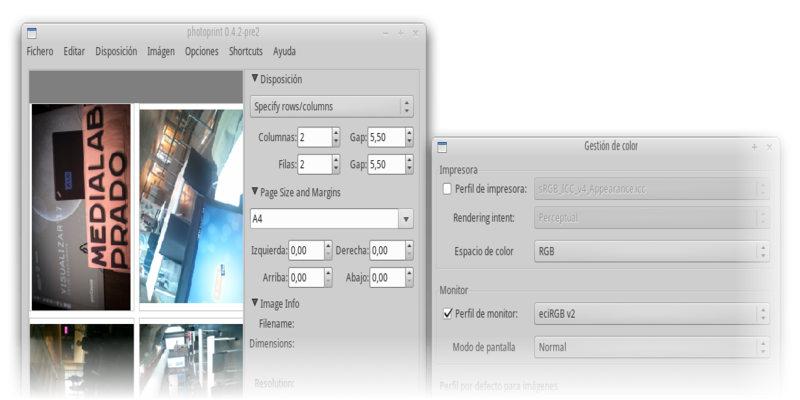800x400 pixels.
Task: Click the Rendering intent Perceptual dropdown
Action: point(652,218)
